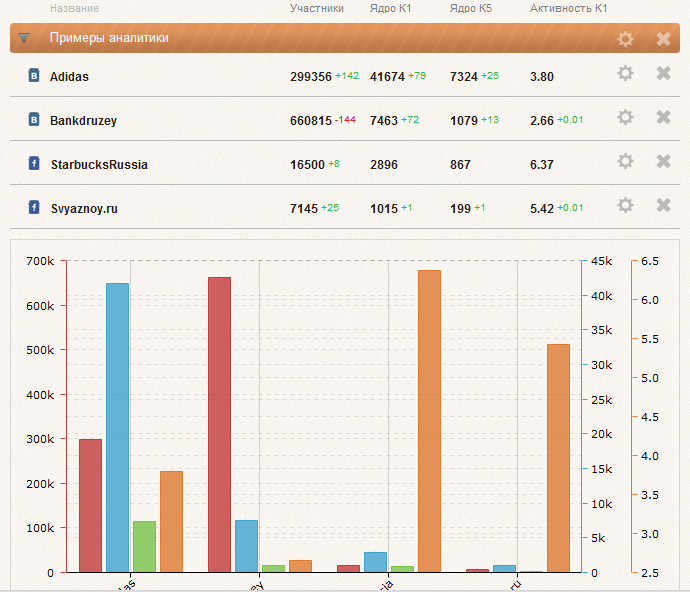This screenshot has height=592, width=690.
Task: Select Adidas participants value 299356
Action: [x=311, y=77]
